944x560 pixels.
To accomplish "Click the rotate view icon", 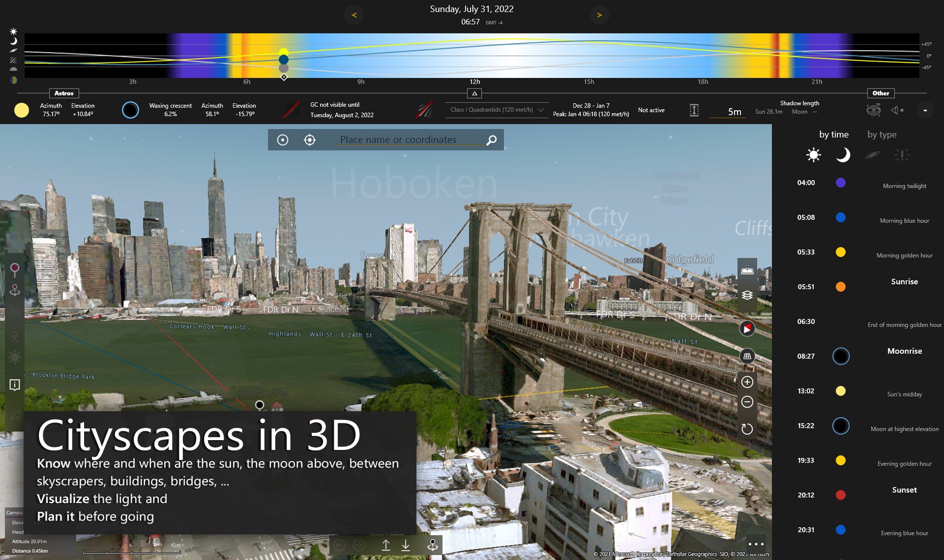I will (747, 429).
